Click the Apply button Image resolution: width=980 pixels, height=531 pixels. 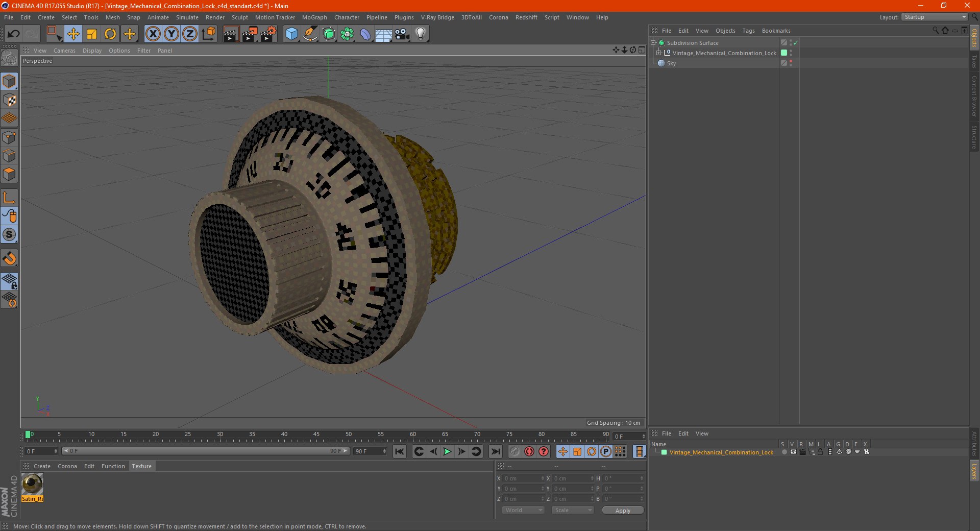(x=622, y=510)
